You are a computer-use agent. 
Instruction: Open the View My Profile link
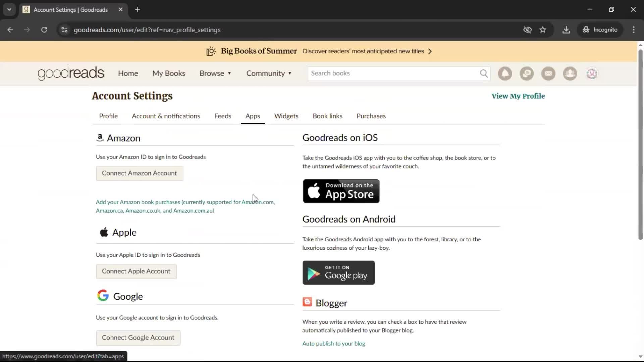click(518, 96)
